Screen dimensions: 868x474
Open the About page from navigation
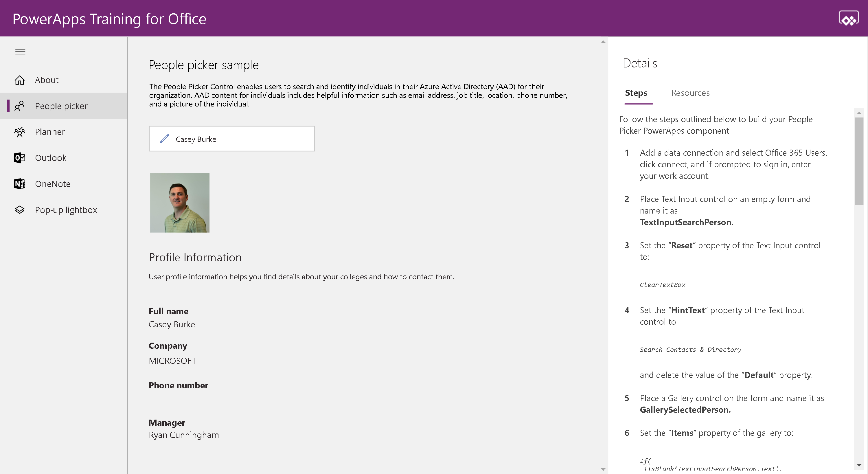coord(47,80)
